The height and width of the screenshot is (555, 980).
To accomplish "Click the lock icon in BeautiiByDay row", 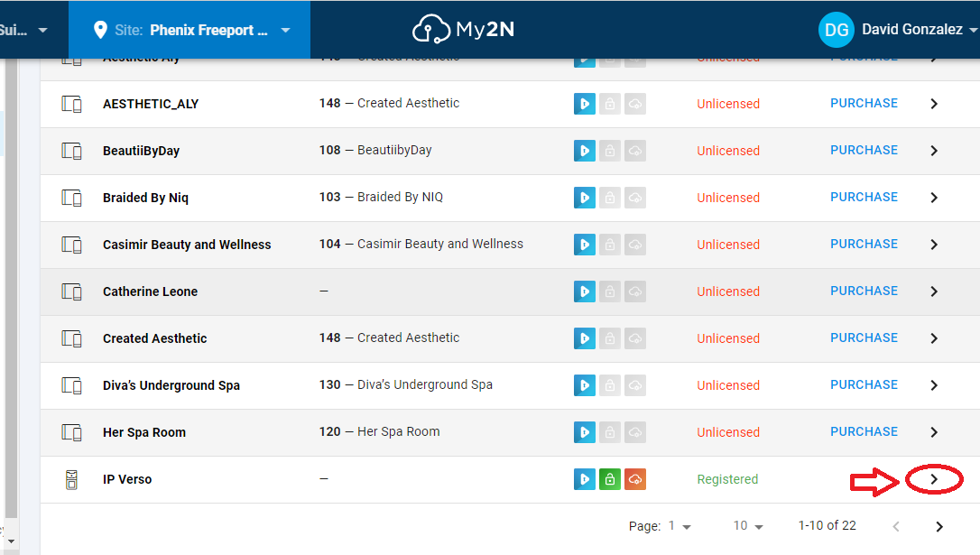I will point(609,151).
